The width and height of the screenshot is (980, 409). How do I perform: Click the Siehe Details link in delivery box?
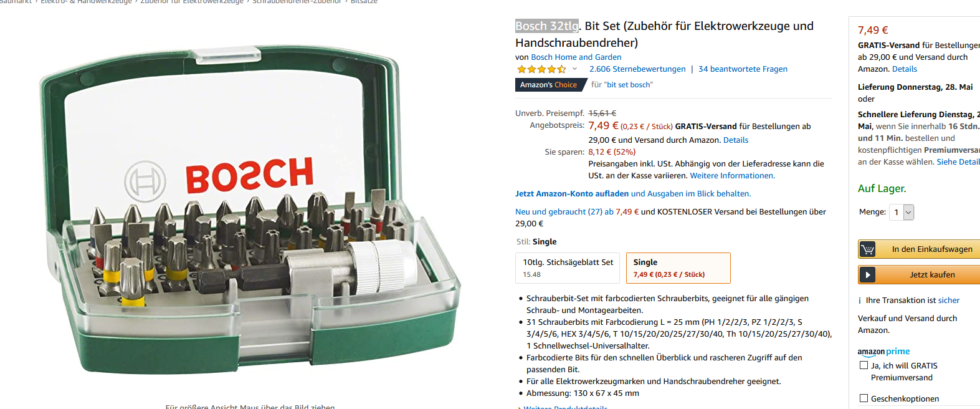click(x=958, y=162)
